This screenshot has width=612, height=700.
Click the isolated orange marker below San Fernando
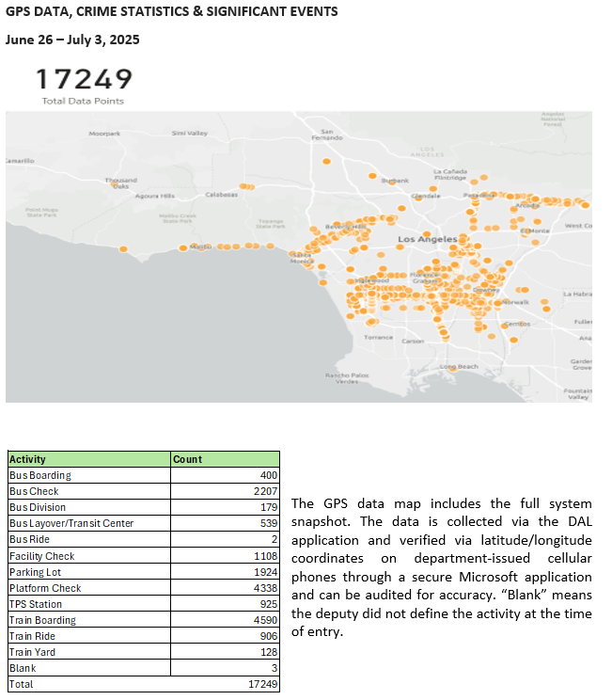click(x=326, y=162)
